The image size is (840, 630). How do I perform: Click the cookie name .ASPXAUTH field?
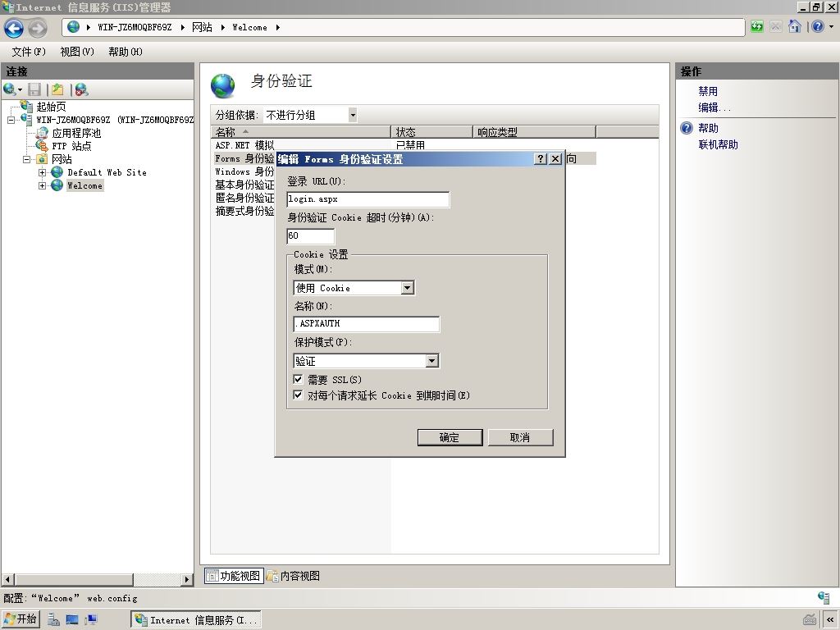[x=367, y=323]
